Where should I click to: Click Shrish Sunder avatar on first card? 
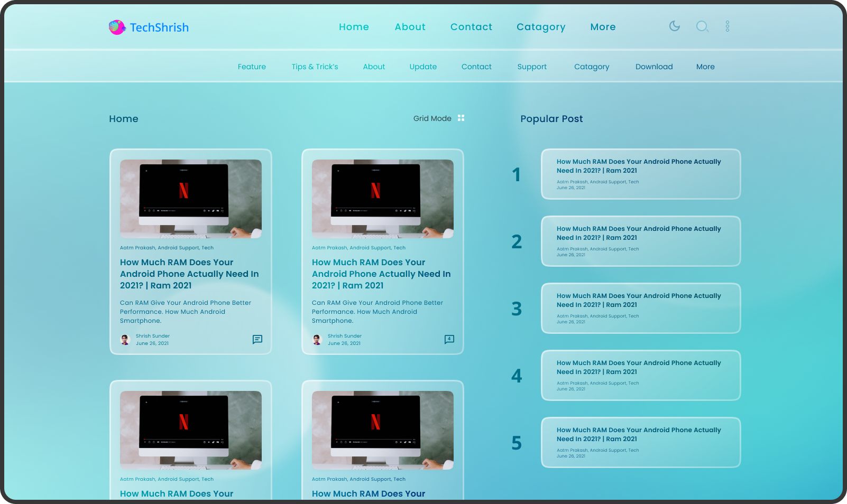pos(125,340)
